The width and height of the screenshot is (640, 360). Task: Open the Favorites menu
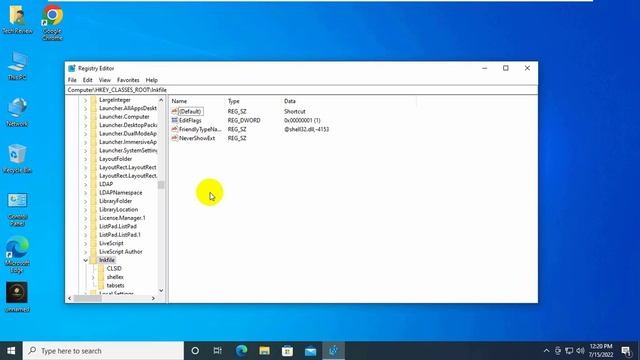(128, 80)
